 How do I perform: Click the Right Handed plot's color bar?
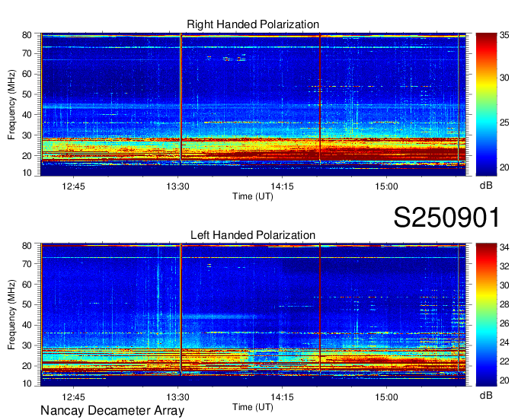(486, 104)
